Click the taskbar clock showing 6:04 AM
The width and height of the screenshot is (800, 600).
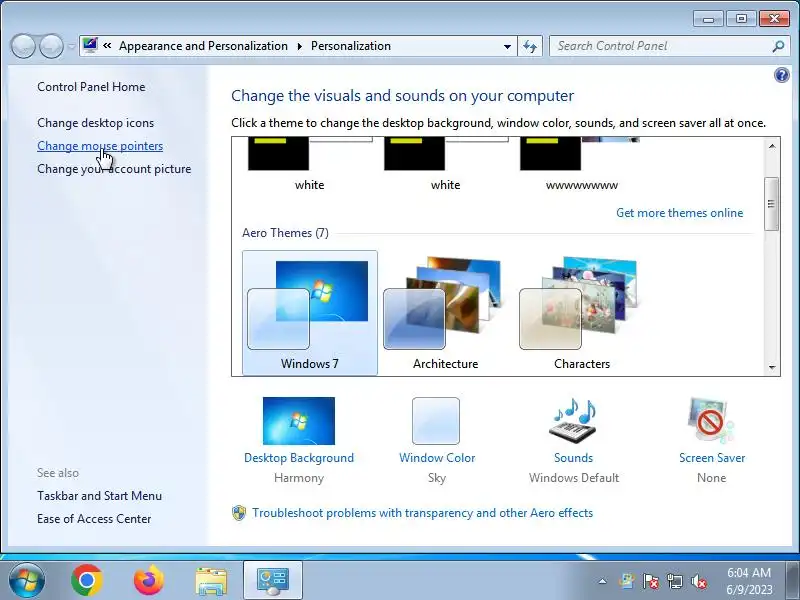[x=749, y=581]
